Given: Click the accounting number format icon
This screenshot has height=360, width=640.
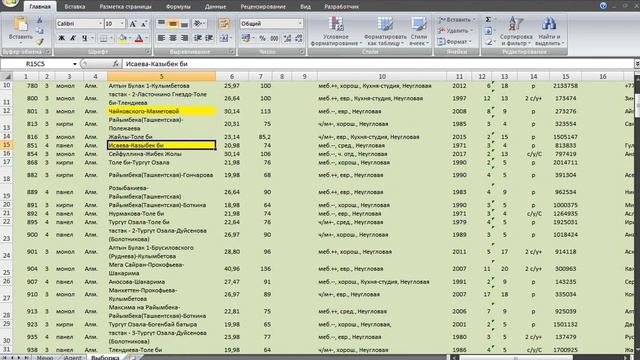Looking at the screenshot, I should pyautogui.click(x=246, y=38).
